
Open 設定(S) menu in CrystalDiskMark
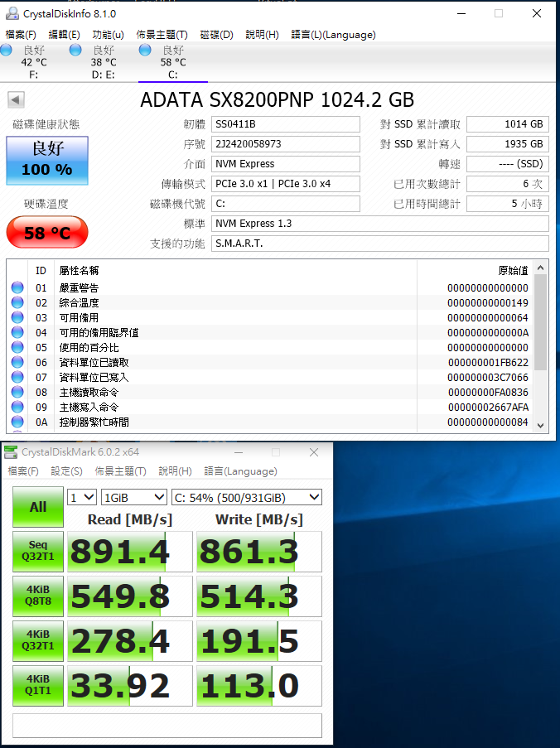(67, 471)
